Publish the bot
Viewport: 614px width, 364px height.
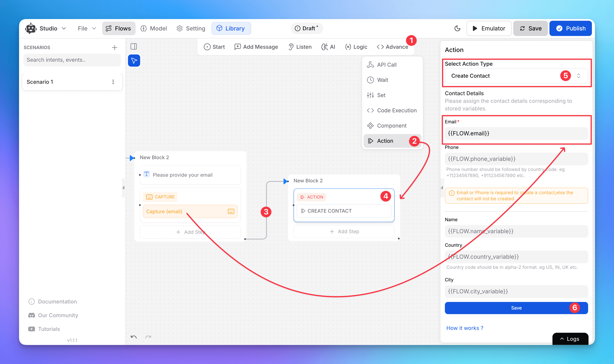[570, 28]
